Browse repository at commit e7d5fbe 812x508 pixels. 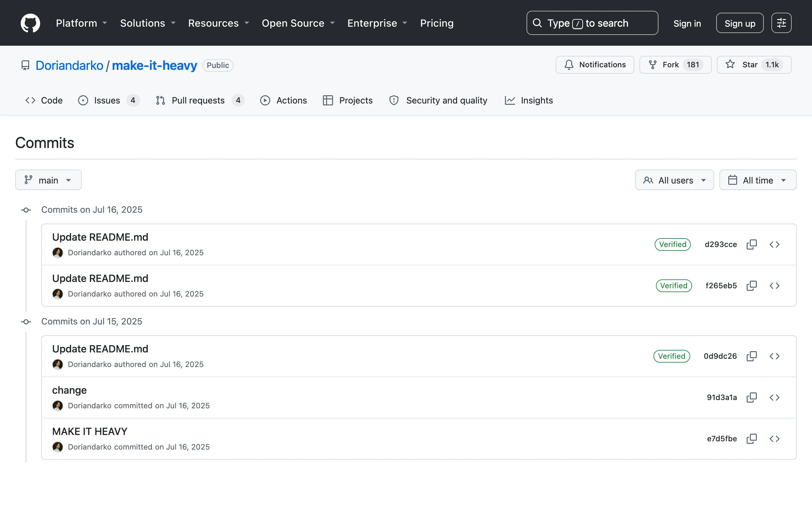click(x=775, y=439)
